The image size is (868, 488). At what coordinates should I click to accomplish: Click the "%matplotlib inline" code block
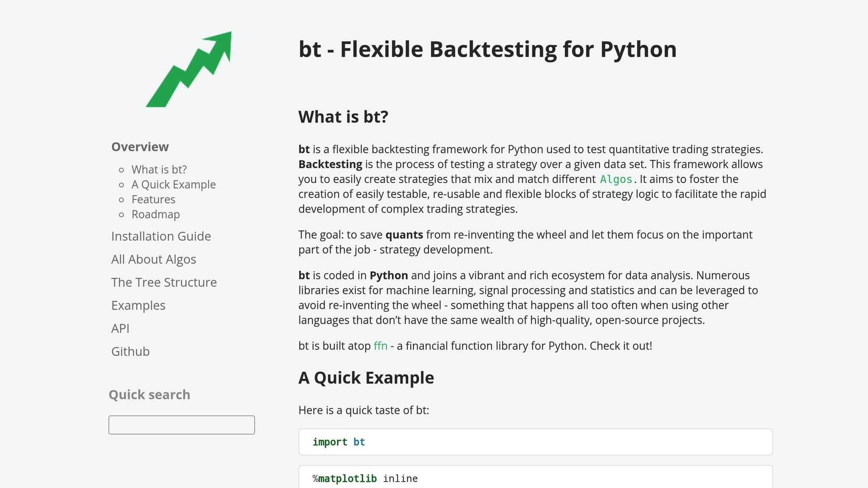(x=535, y=478)
